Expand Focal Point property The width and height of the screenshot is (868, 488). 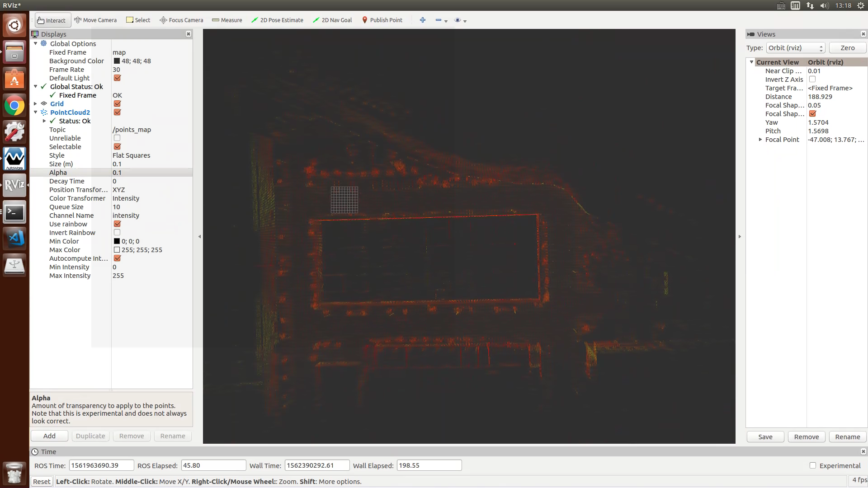tap(760, 140)
